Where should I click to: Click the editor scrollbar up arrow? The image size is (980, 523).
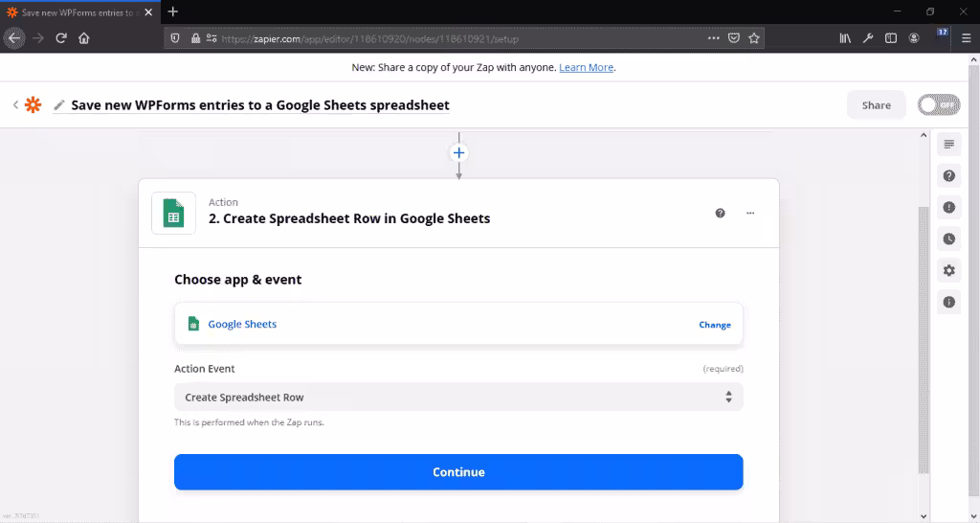924,135
